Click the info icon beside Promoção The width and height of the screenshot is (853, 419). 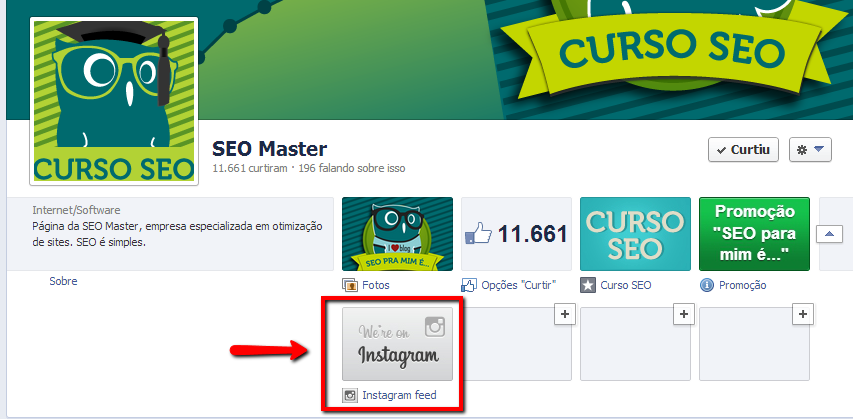click(x=707, y=285)
